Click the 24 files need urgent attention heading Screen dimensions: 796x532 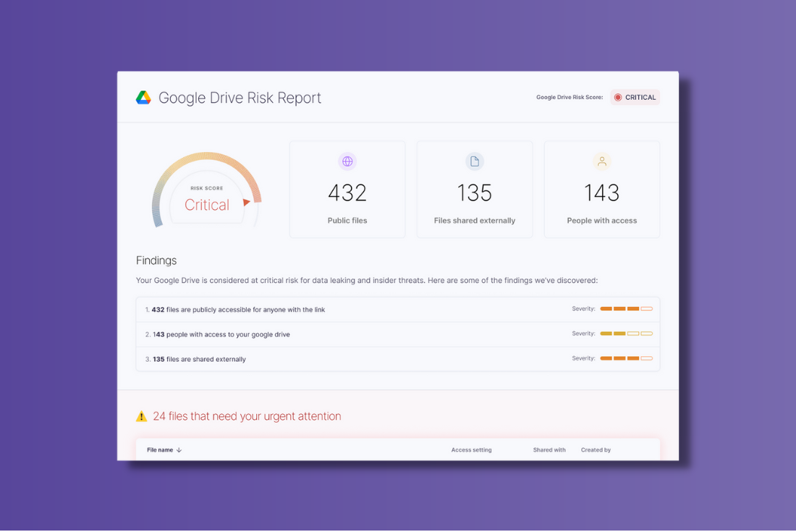(247, 416)
